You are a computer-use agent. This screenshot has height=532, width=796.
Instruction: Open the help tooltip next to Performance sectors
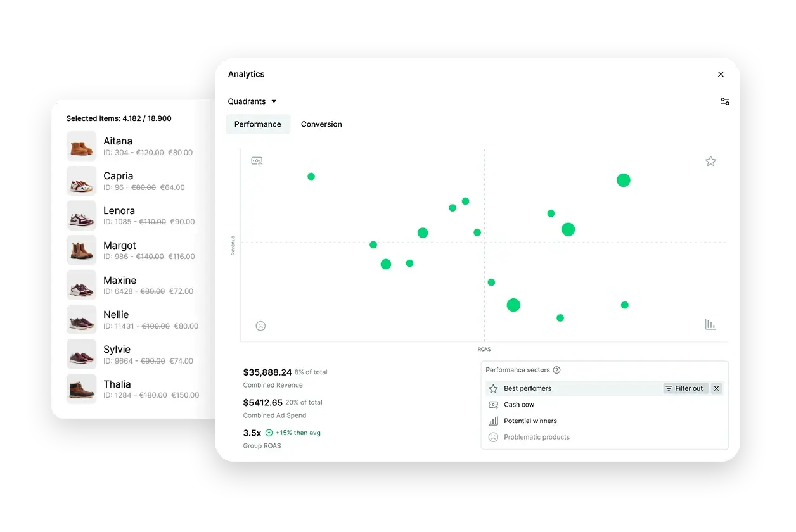pyautogui.click(x=556, y=370)
